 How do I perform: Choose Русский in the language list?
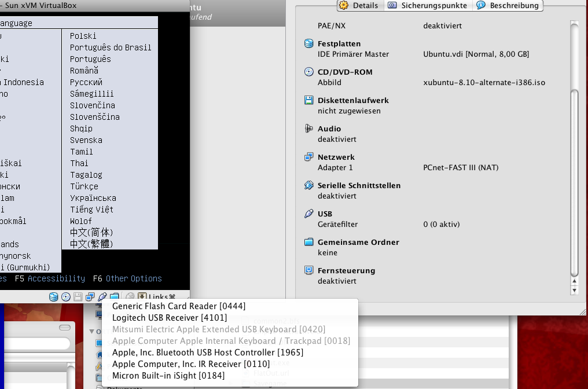[x=86, y=82]
